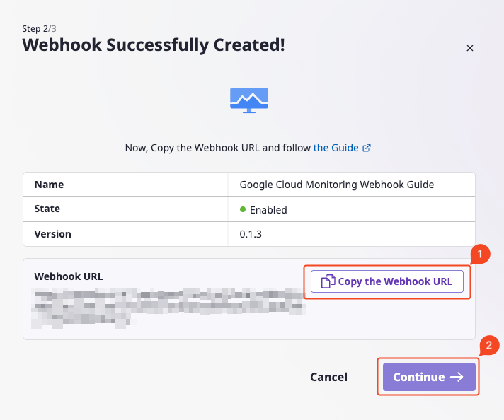Open the Guide link
This screenshot has width=504, height=420.
point(336,148)
